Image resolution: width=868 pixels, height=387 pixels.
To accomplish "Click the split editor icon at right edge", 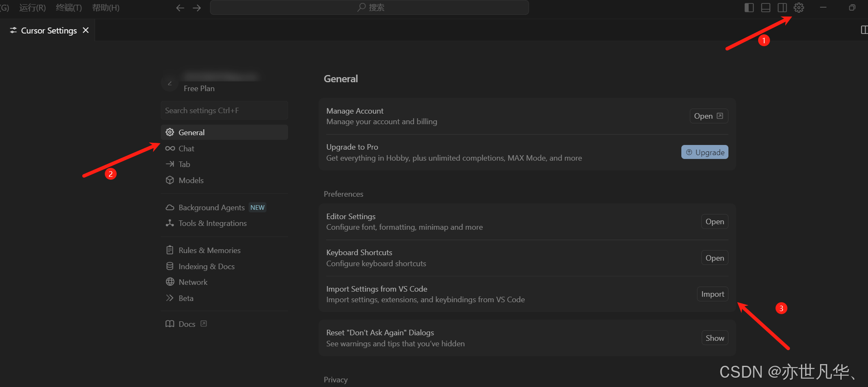I will click(x=864, y=30).
